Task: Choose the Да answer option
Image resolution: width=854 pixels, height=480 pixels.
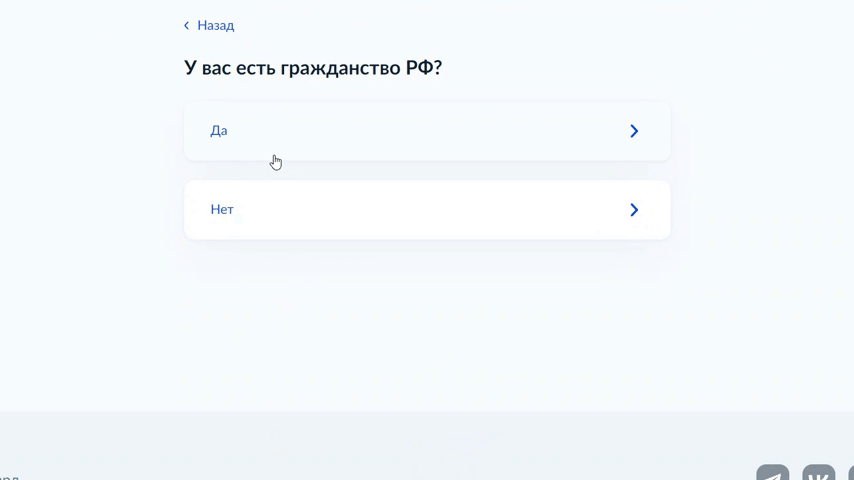Action: [x=427, y=131]
